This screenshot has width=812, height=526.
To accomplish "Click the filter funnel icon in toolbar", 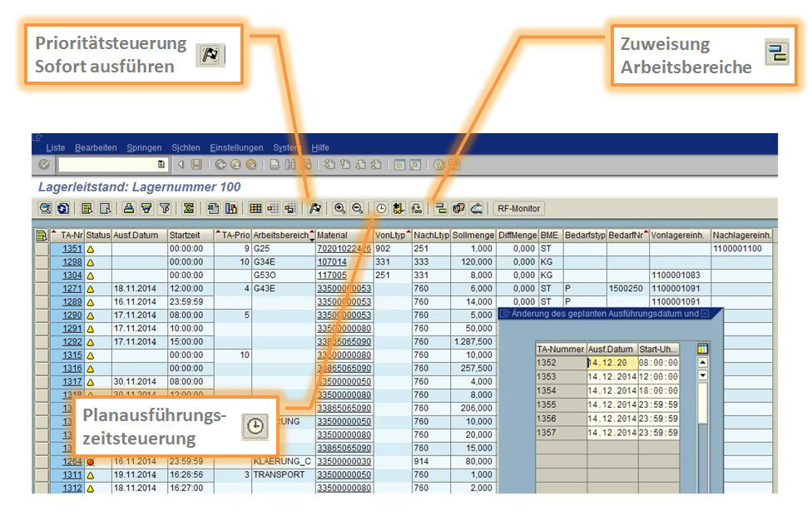I will pos(165,209).
